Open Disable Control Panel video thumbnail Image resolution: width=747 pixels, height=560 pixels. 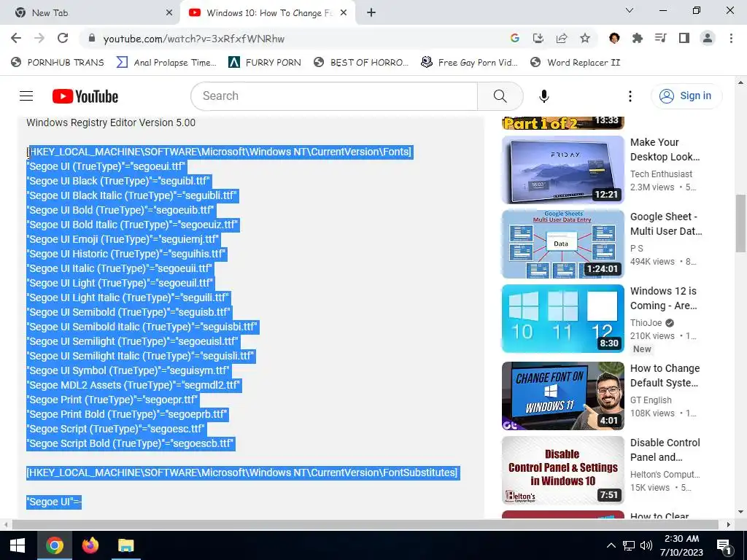(562, 470)
